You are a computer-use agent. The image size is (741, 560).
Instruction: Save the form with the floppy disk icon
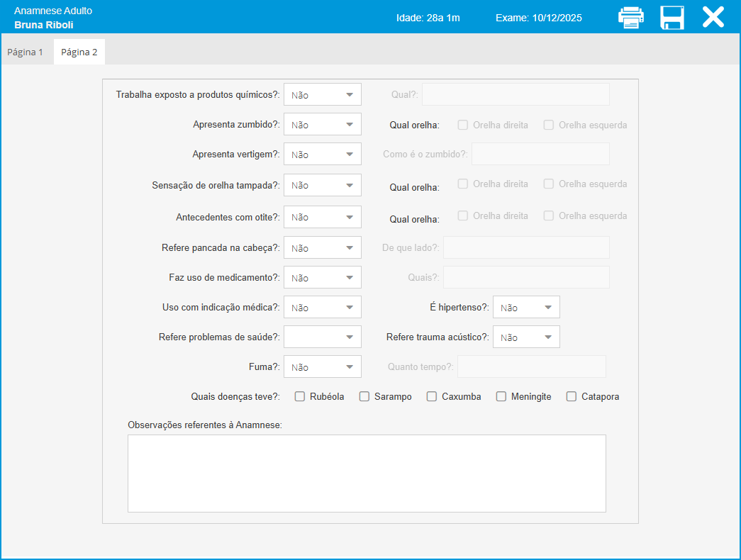[x=672, y=17]
